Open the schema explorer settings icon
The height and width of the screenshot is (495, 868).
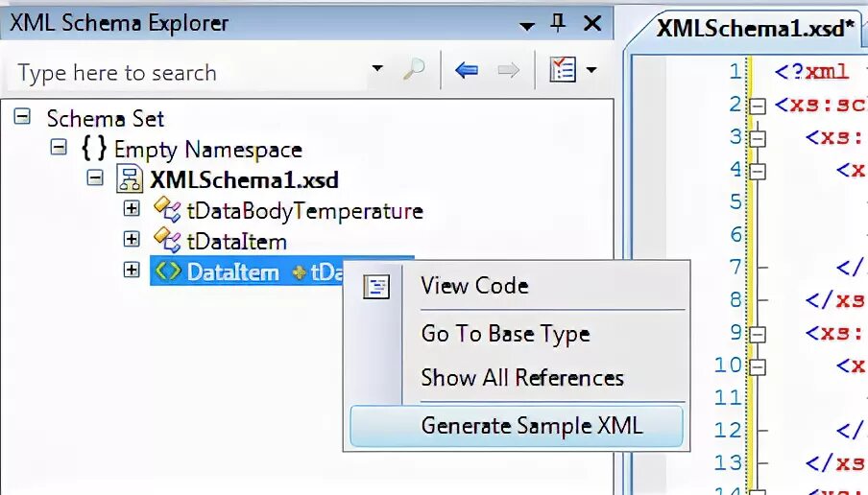point(563,70)
